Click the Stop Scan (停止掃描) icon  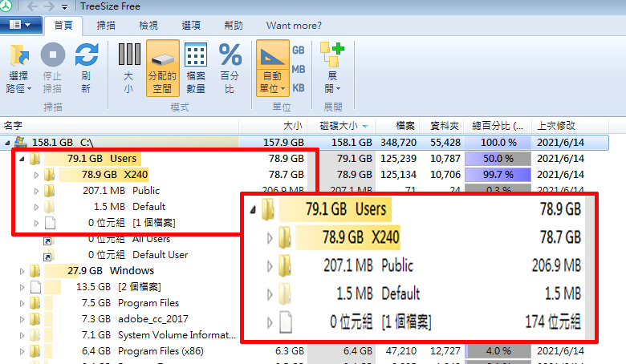point(53,55)
